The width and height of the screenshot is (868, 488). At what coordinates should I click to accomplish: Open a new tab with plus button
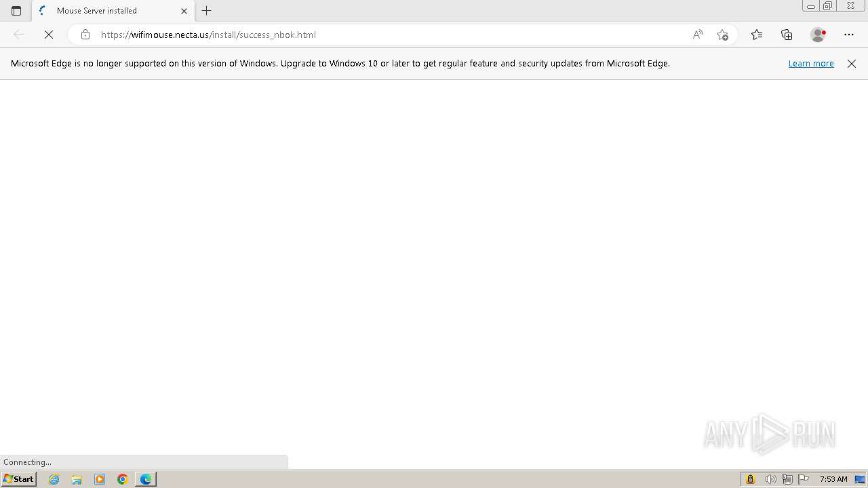click(207, 11)
